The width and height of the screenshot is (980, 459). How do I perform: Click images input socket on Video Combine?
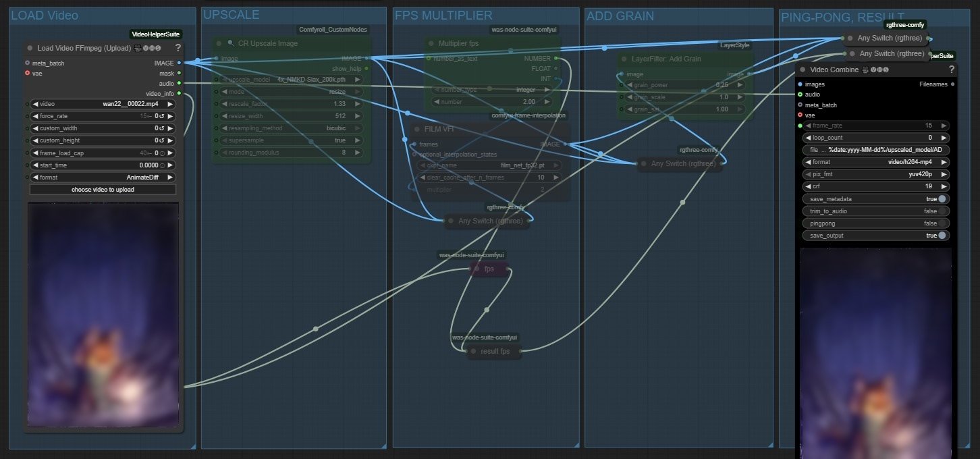[800, 84]
